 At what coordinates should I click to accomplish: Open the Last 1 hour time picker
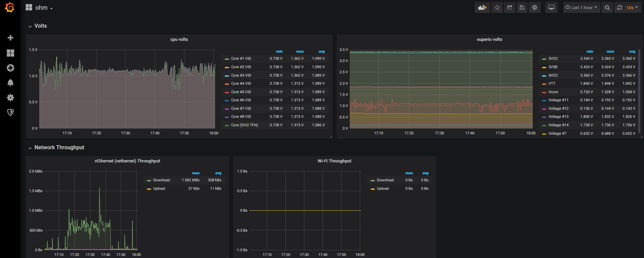[x=581, y=7]
